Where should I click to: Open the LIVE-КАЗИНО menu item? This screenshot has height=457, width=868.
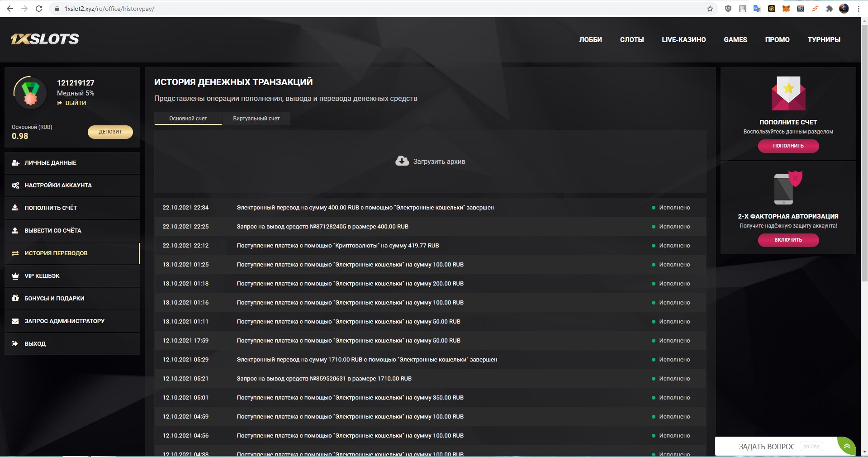[683, 40]
